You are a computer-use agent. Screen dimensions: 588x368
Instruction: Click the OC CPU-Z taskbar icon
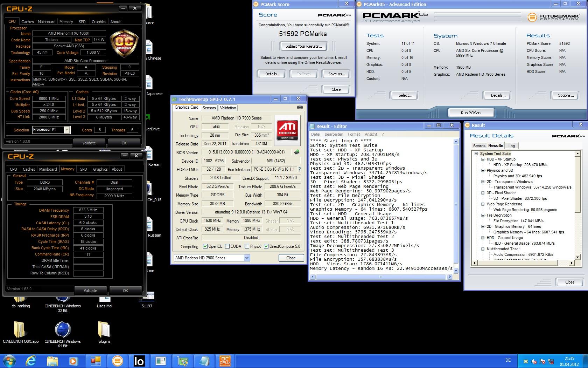click(x=225, y=361)
